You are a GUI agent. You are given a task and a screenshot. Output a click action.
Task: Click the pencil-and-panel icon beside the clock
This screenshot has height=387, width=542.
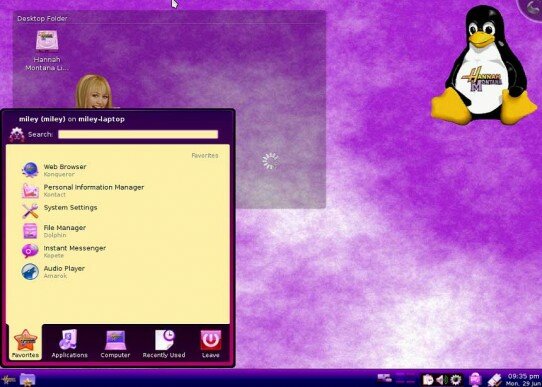494,380
